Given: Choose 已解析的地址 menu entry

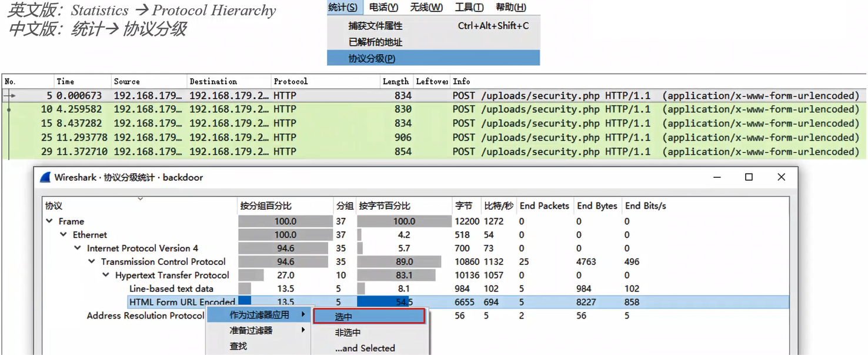Looking at the screenshot, I should coord(433,42).
